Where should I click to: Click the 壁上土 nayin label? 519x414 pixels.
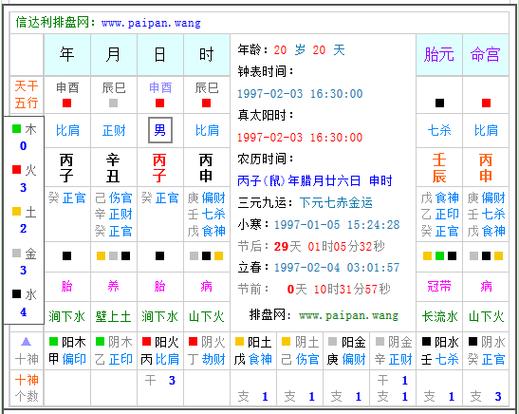(113, 316)
